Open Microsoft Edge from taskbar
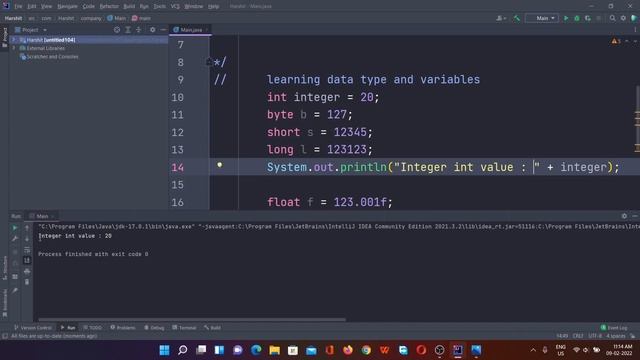Viewport: 640px width, 360px height. coord(256,350)
